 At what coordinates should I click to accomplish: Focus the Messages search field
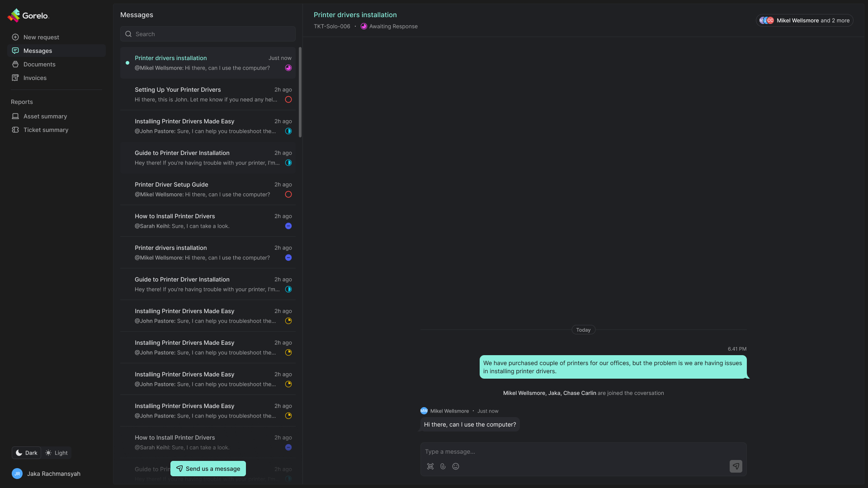pyautogui.click(x=208, y=34)
